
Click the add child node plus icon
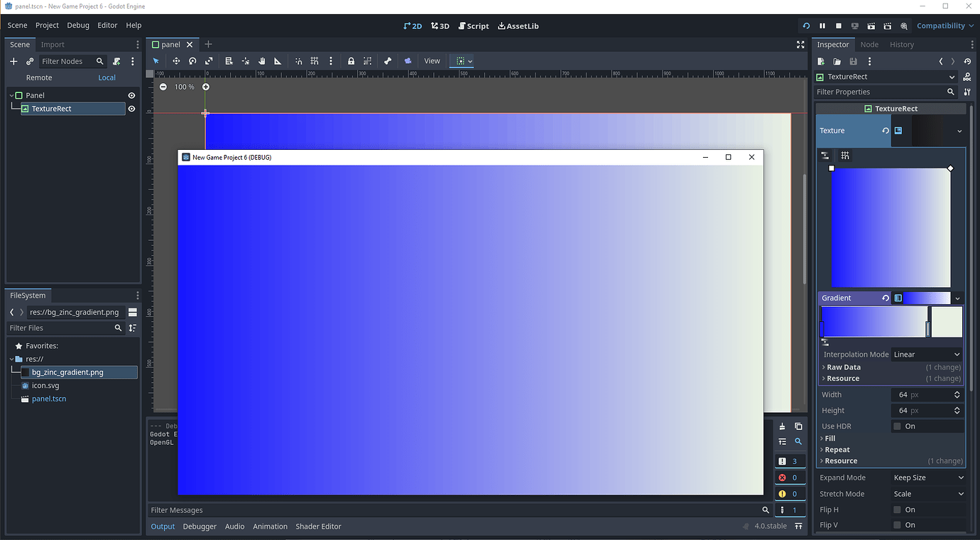13,61
